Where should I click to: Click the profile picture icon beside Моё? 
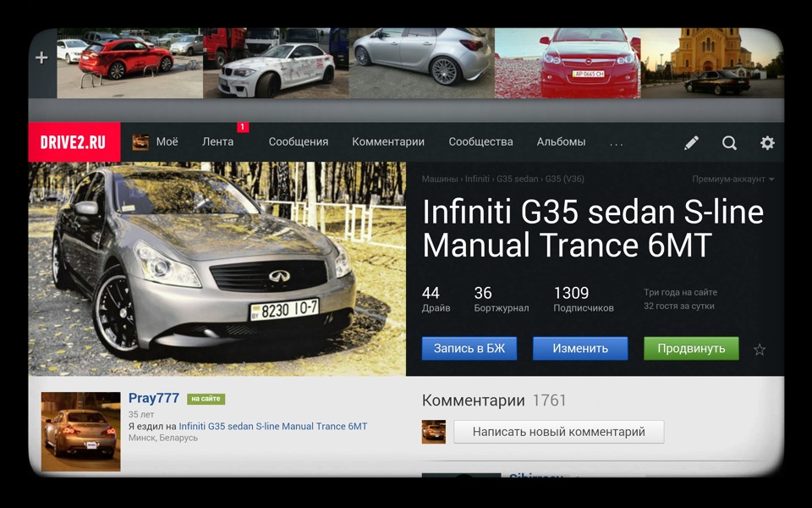(x=140, y=142)
